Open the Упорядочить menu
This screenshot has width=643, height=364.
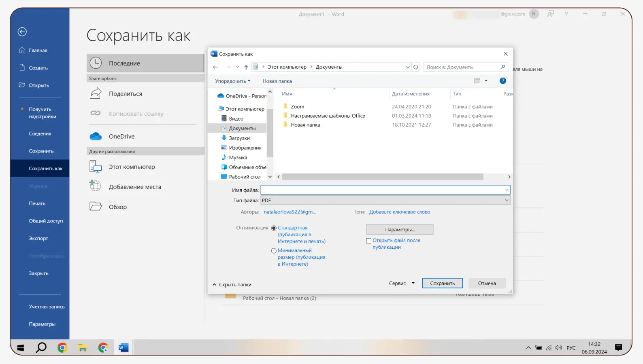click(232, 81)
